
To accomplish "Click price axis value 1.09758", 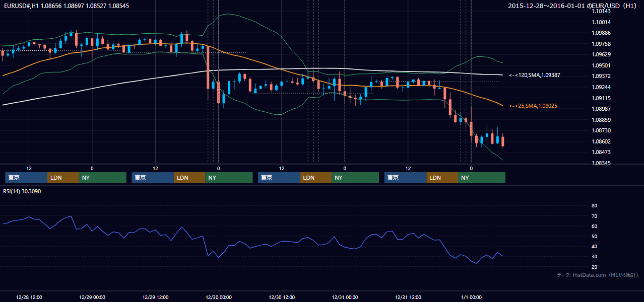I will pos(601,44).
